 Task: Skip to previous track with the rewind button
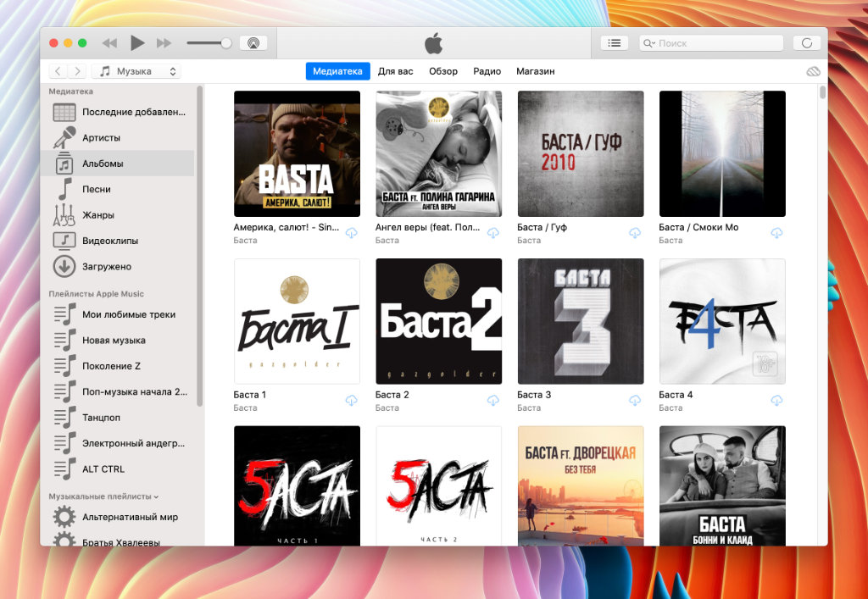(x=109, y=43)
